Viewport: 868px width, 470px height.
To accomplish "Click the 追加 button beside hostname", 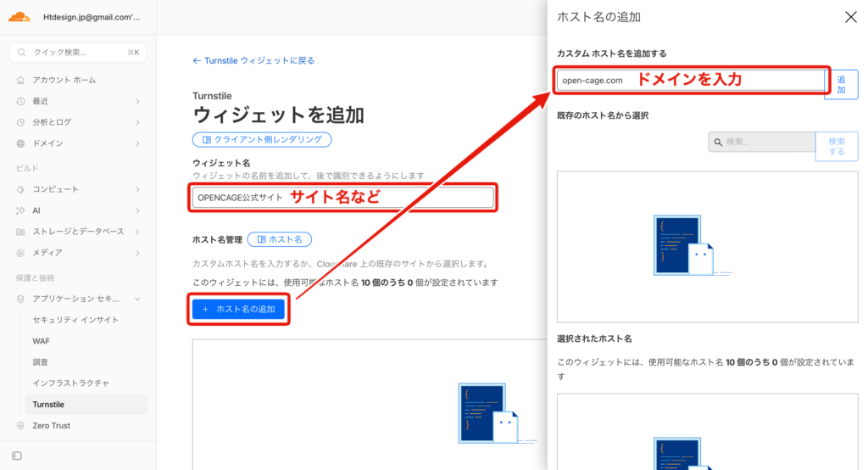I will click(841, 84).
